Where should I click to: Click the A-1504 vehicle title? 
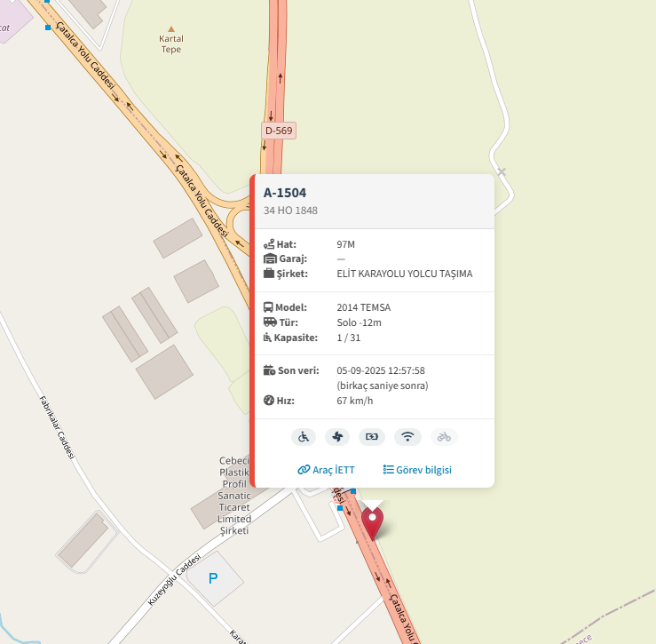point(285,193)
